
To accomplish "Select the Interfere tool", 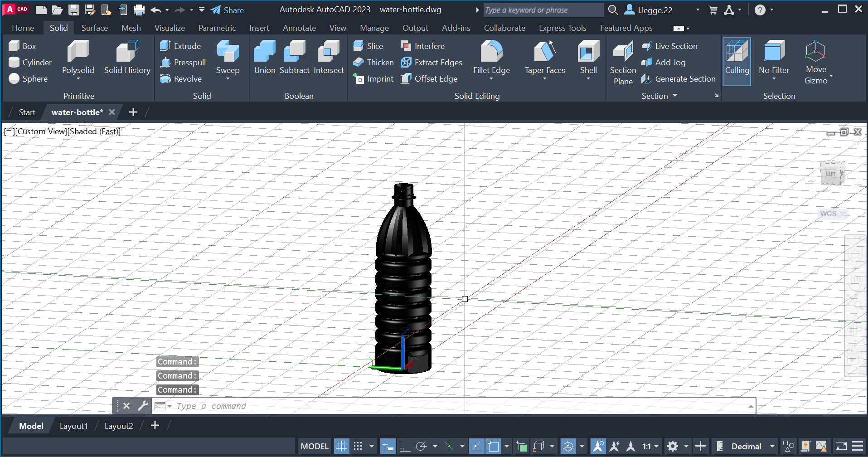I will [422, 46].
